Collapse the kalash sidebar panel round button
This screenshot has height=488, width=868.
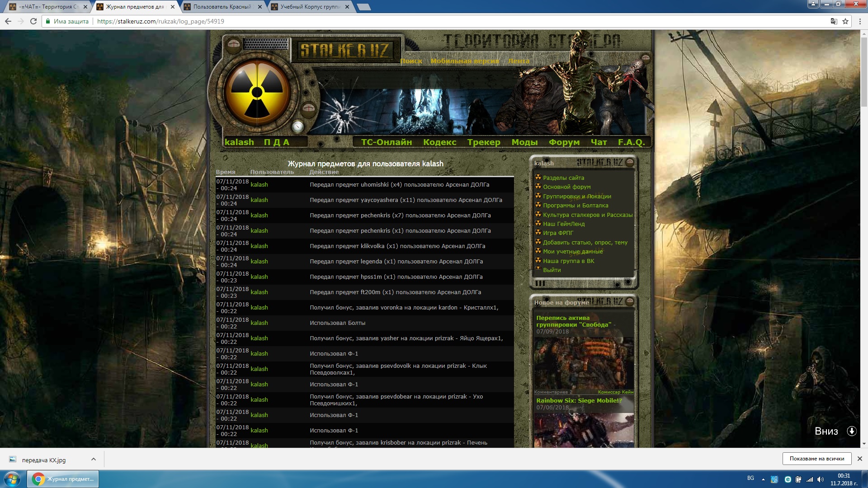point(629,163)
